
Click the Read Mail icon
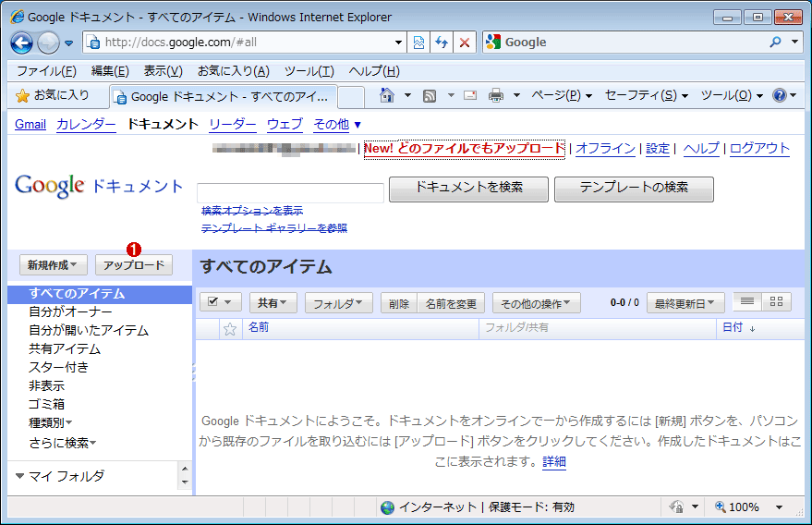click(x=470, y=95)
